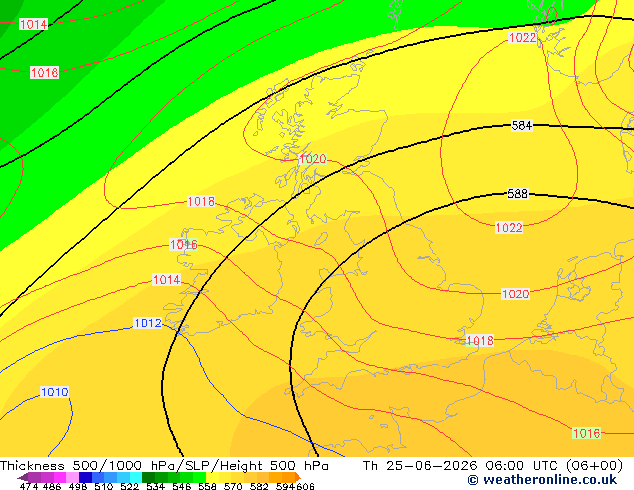Pick the cyan swatch in the legend

click(x=136, y=477)
